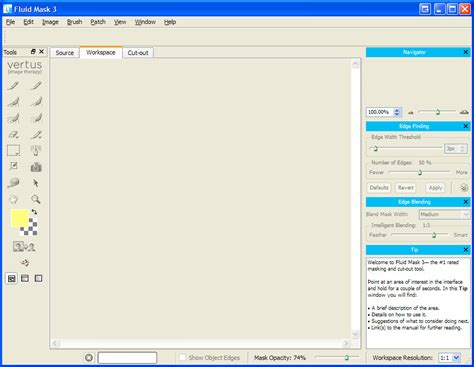The image size is (474, 367).
Task: Click the Navigator zoom 100.00% spinner arrows
Action: (397, 112)
